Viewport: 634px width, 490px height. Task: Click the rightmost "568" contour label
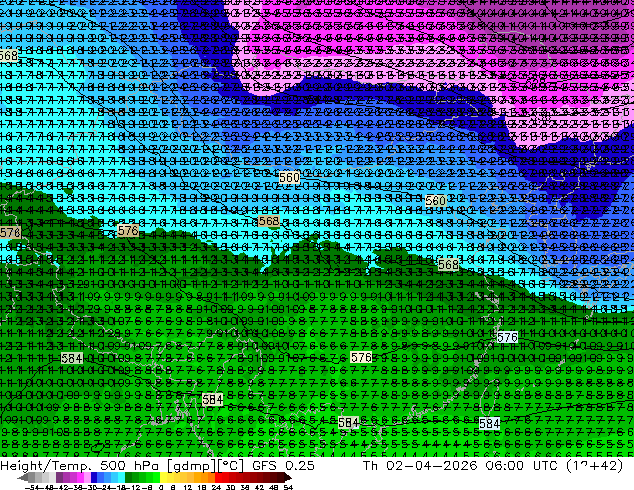[x=448, y=265]
